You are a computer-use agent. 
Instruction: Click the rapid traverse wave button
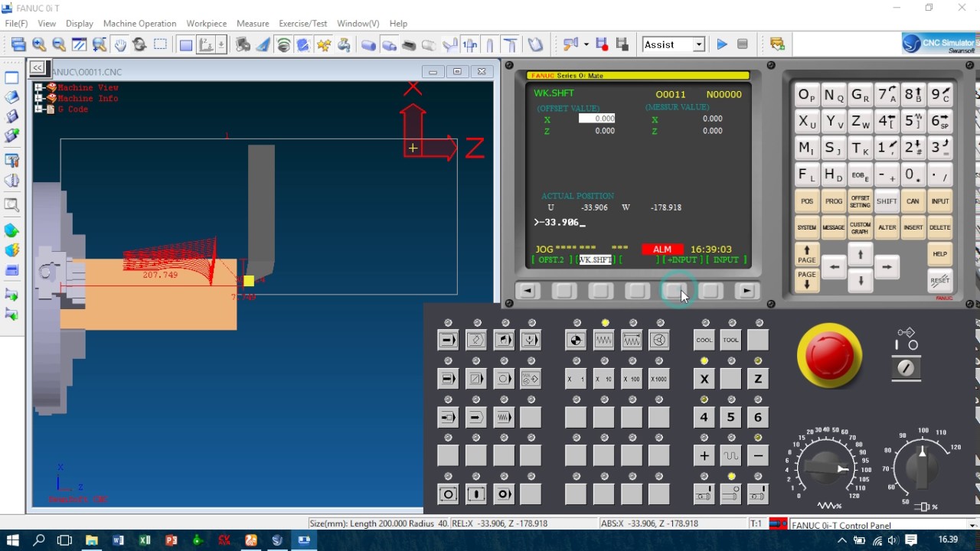[730, 456]
